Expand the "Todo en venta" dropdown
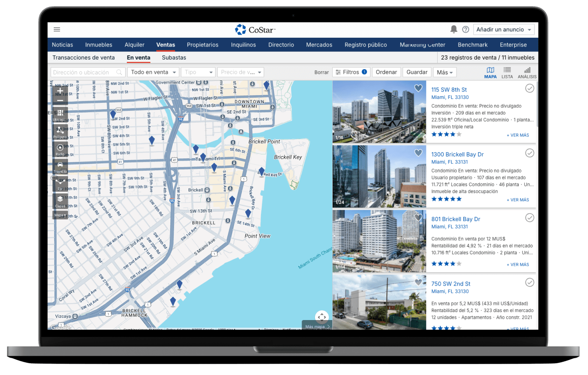The height and width of the screenshot is (375, 588). coord(153,72)
